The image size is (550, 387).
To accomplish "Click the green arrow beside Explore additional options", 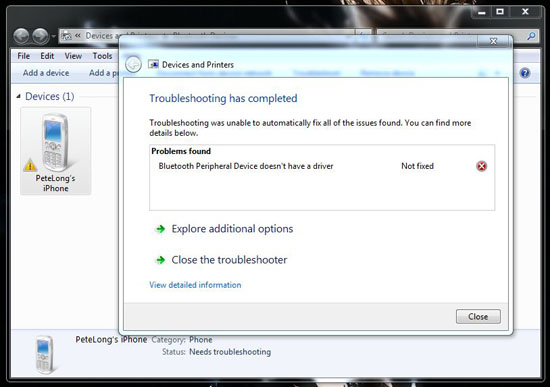I will pyautogui.click(x=161, y=229).
